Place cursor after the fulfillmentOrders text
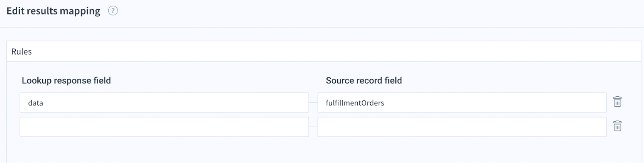 (384, 103)
